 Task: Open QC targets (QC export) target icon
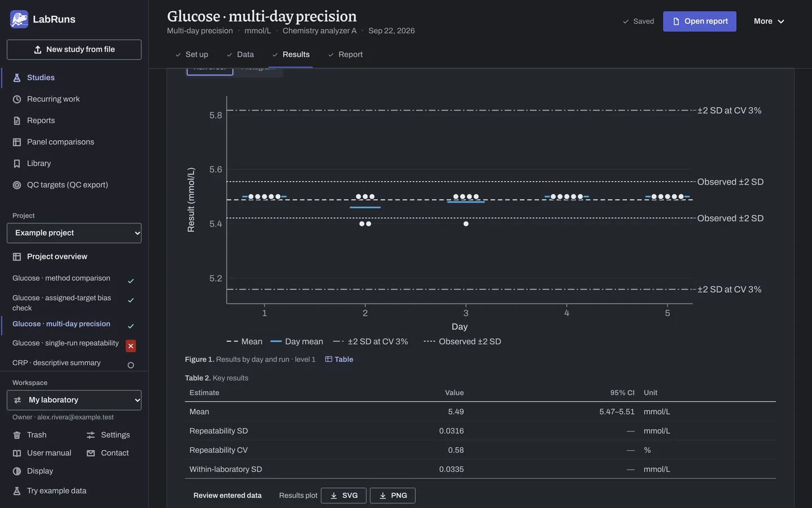[17, 185]
